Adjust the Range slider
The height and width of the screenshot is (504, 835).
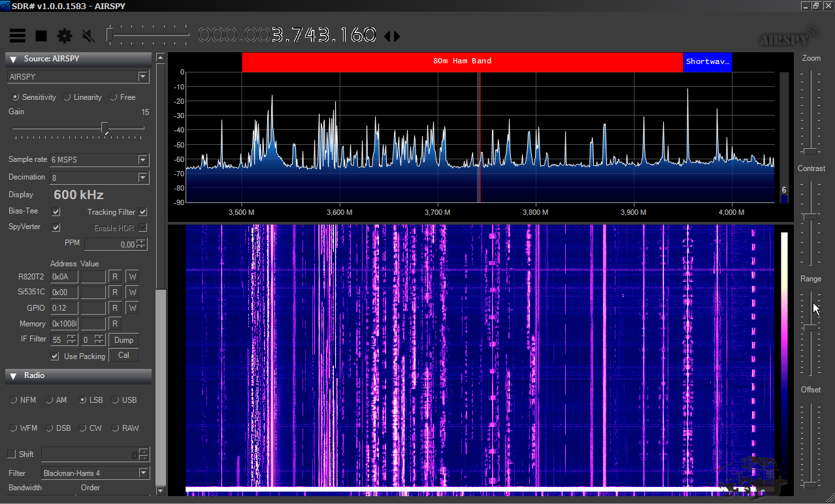[x=811, y=332]
